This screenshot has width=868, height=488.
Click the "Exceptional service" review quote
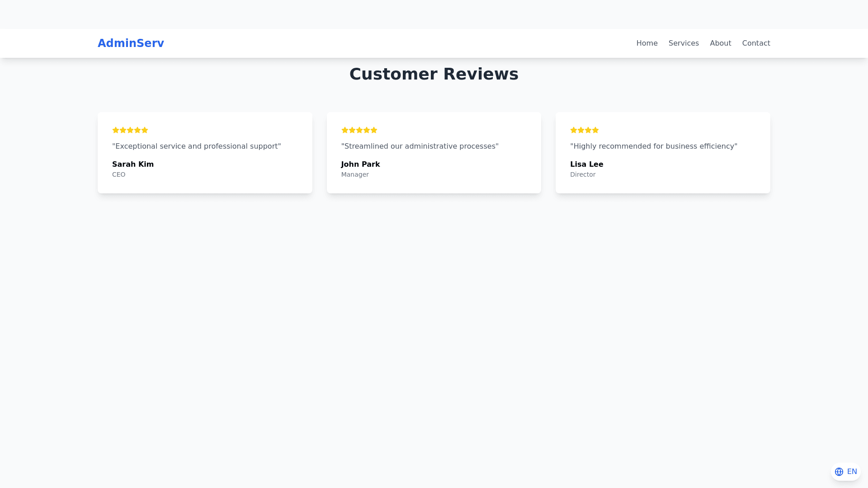pyautogui.click(x=196, y=146)
